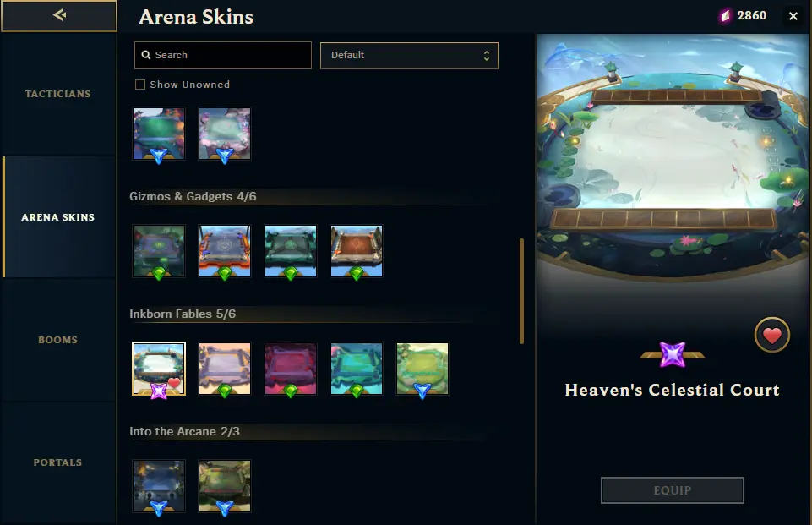
Task: Pick the yellow-green Inkborn Fables arena
Action: tap(422, 369)
